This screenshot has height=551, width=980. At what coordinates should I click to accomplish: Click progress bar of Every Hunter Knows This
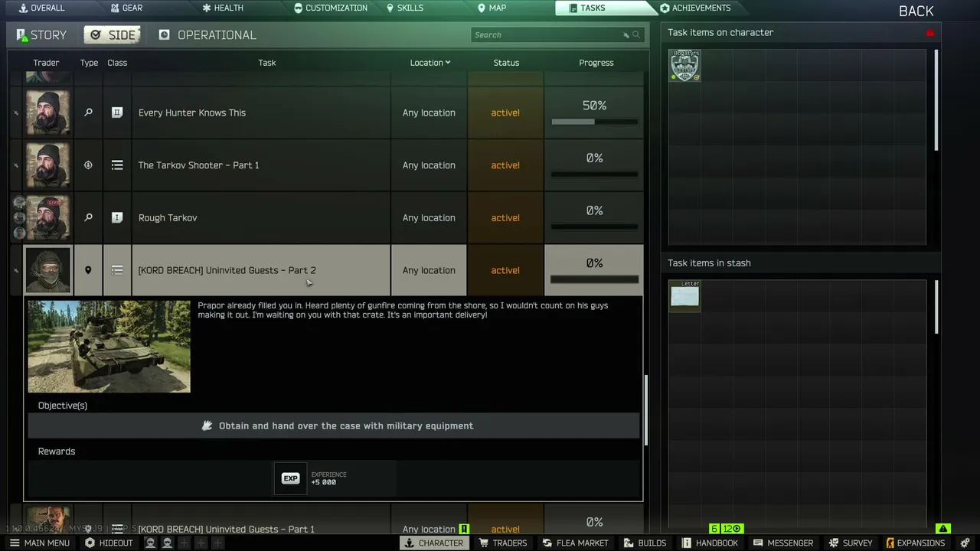pos(594,122)
